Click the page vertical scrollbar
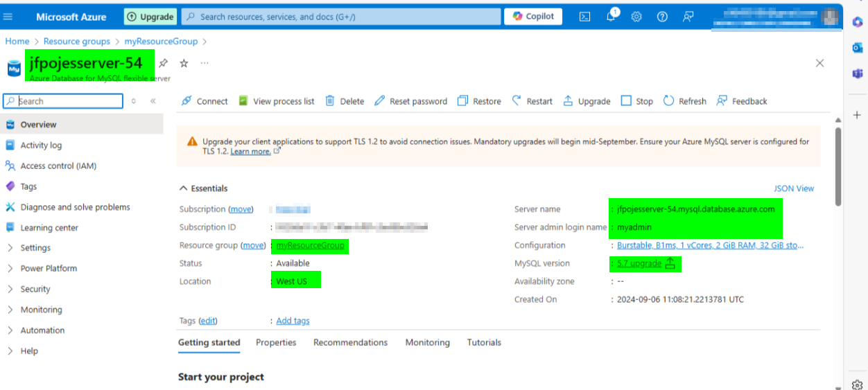This screenshot has width=868, height=390. click(837, 166)
